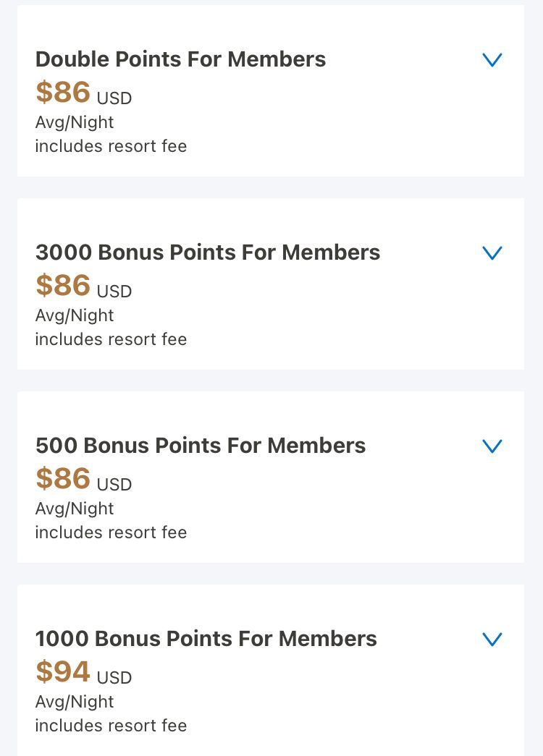Expand the 3000 Bonus Points chevron
The height and width of the screenshot is (756, 543).
click(492, 252)
